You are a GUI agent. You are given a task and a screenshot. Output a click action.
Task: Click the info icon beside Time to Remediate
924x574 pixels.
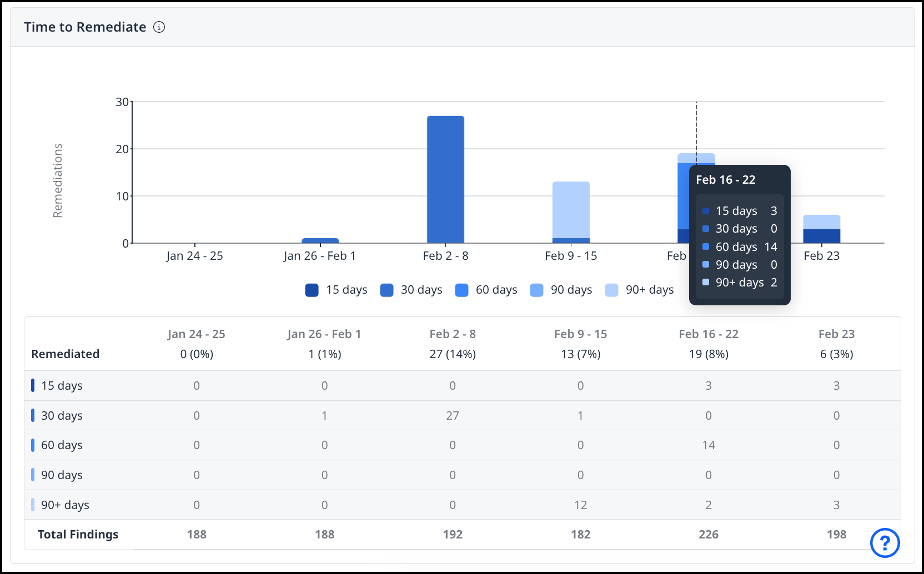159,27
